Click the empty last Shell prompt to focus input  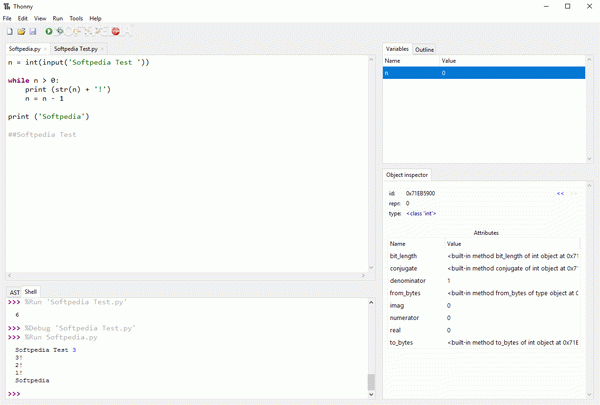[191, 394]
